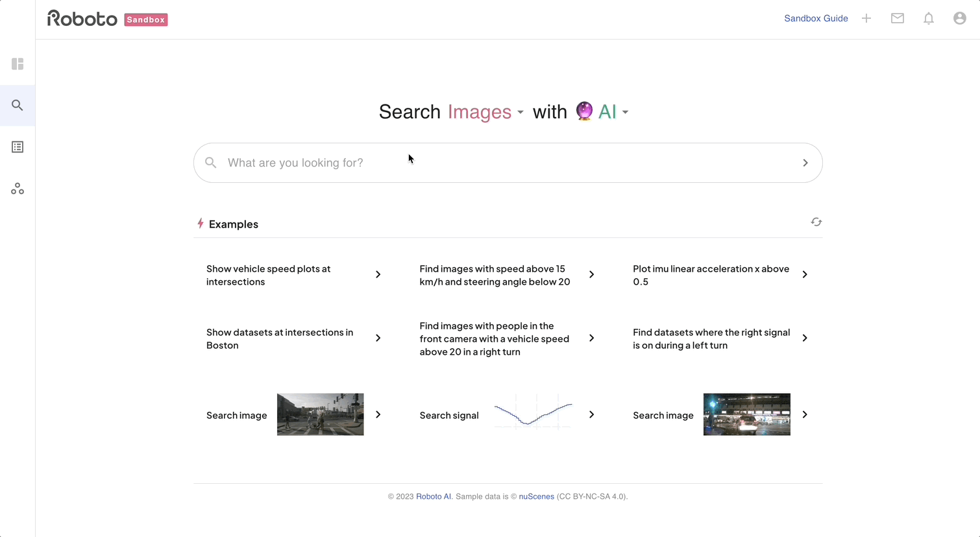Open the dashboard icon in the sidebar

coord(18,64)
